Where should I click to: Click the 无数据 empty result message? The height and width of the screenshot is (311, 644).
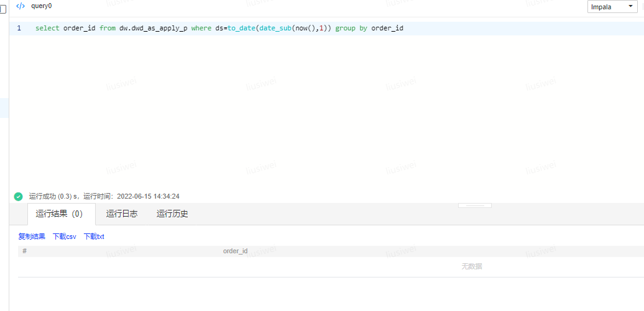coord(471,266)
